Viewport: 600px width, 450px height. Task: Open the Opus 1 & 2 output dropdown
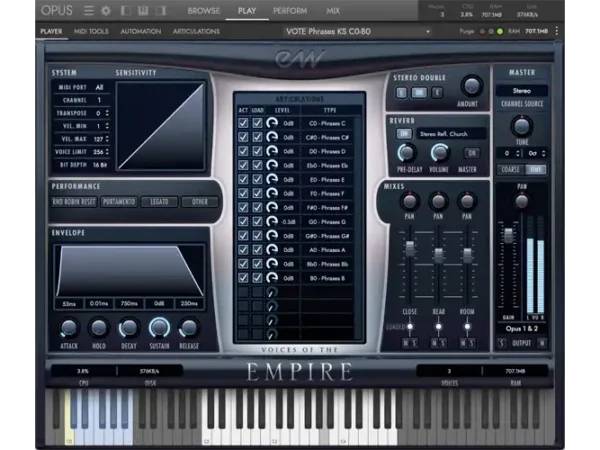pyautogui.click(x=522, y=329)
